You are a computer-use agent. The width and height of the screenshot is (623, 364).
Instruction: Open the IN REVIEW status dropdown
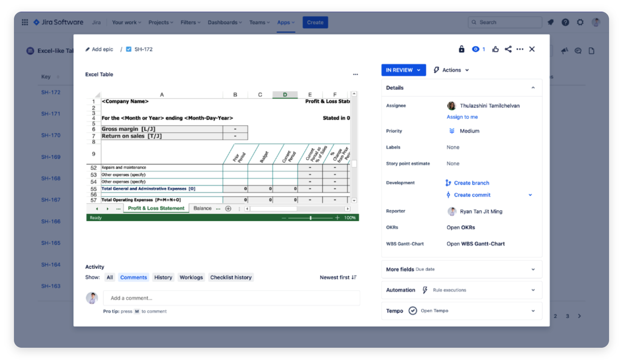point(403,70)
